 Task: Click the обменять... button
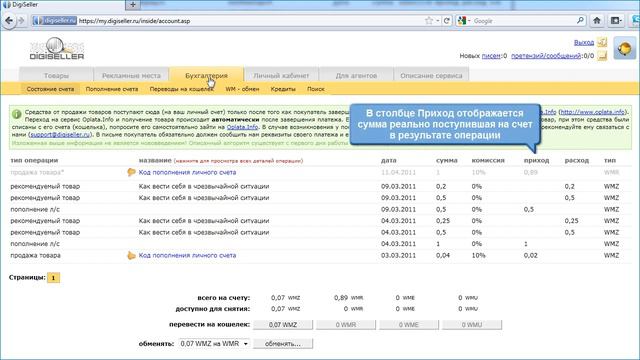(283, 344)
